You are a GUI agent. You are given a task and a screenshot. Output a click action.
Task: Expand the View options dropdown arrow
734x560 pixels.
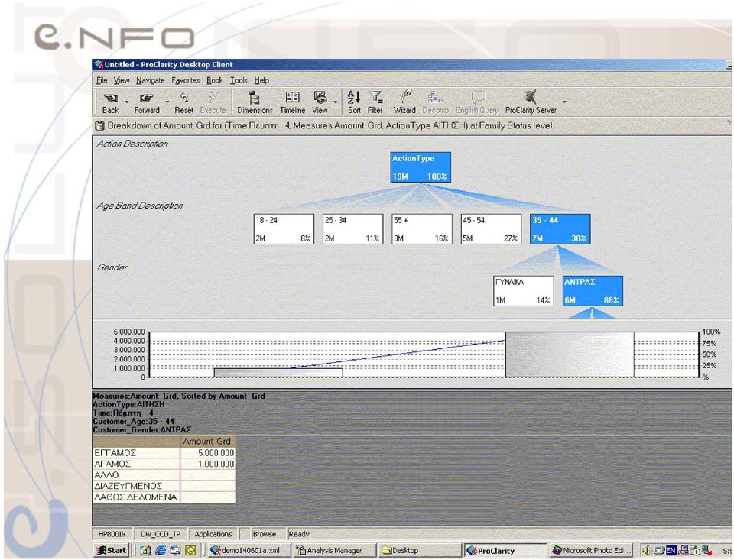[335, 102]
